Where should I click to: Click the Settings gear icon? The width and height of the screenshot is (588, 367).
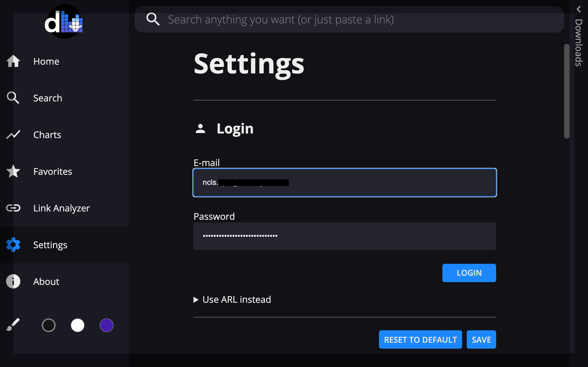pos(13,245)
